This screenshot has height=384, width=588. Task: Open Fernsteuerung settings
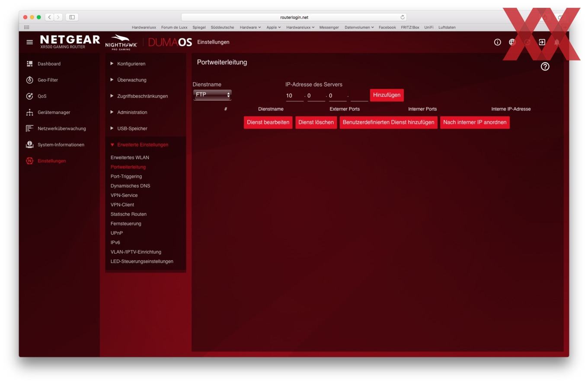click(126, 224)
